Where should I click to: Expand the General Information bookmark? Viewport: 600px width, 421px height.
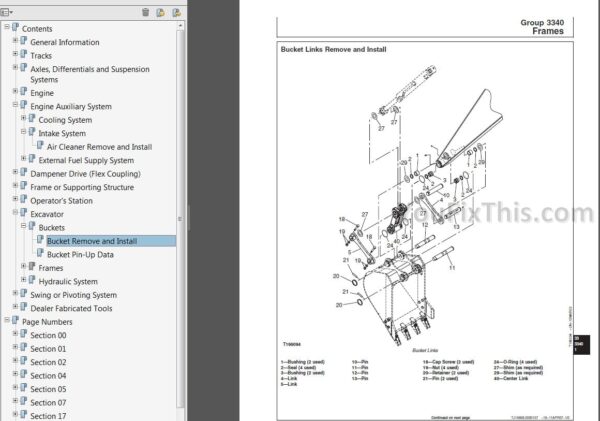tap(15, 42)
